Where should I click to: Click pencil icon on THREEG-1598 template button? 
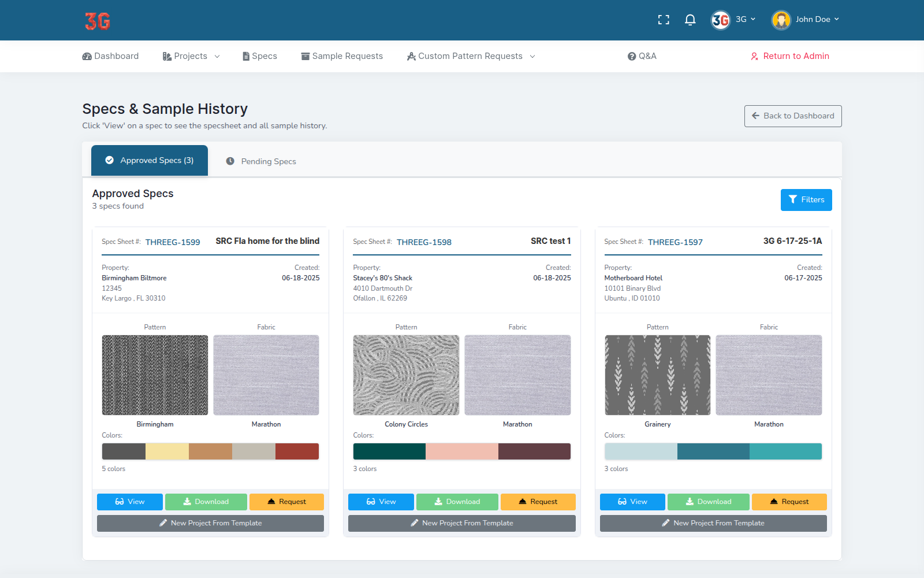(x=415, y=523)
